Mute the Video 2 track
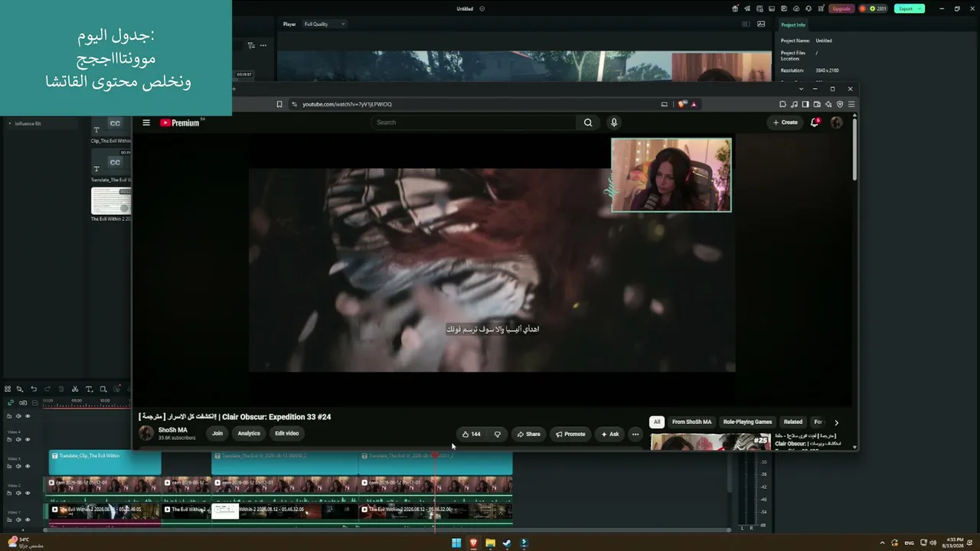The height and width of the screenshot is (551, 980). [18, 493]
